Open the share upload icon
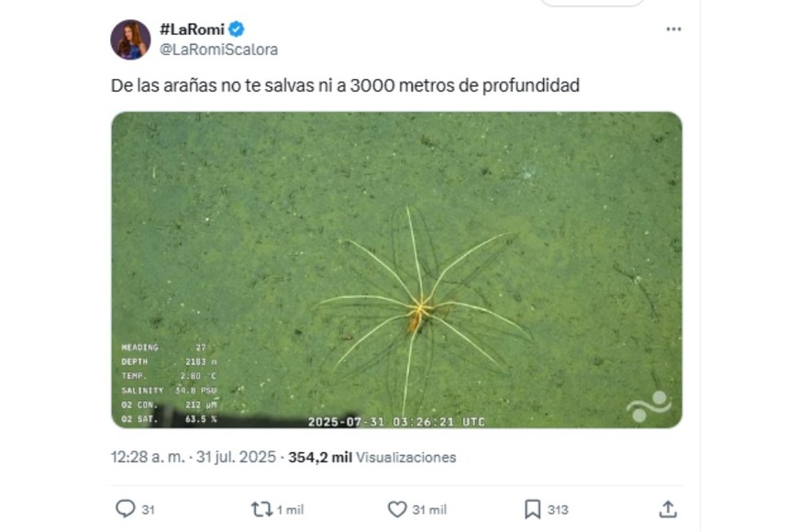Image resolution: width=798 pixels, height=532 pixels. 668,509
